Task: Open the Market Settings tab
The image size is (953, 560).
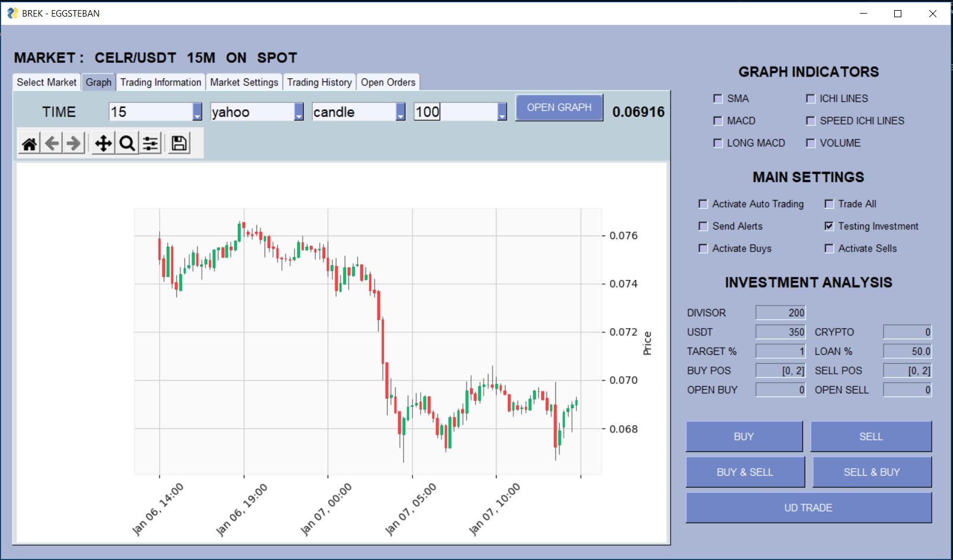Action: pyautogui.click(x=244, y=82)
